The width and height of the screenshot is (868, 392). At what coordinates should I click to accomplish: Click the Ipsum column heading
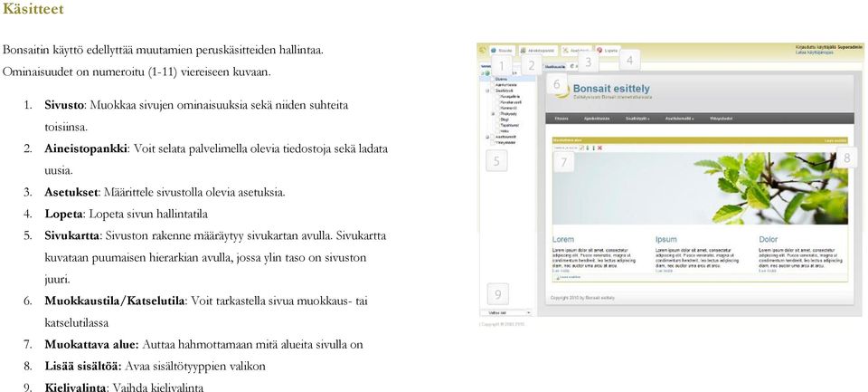point(666,240)
